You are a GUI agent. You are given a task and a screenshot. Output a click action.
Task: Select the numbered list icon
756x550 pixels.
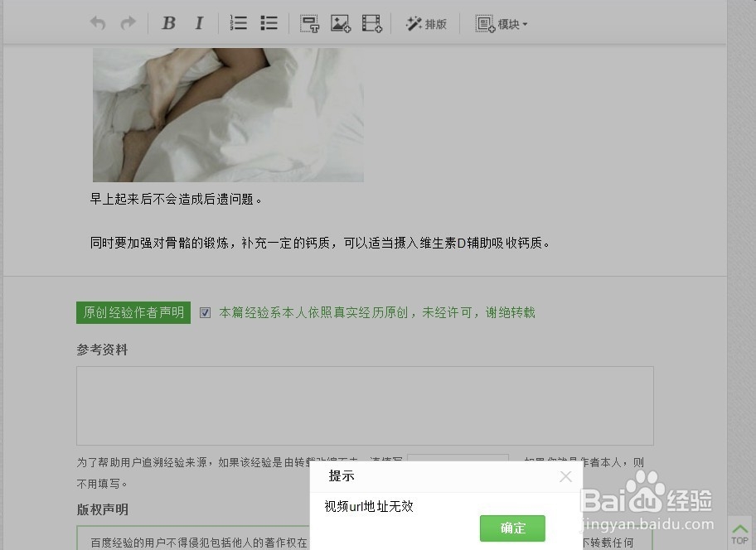tap(238, 23)
